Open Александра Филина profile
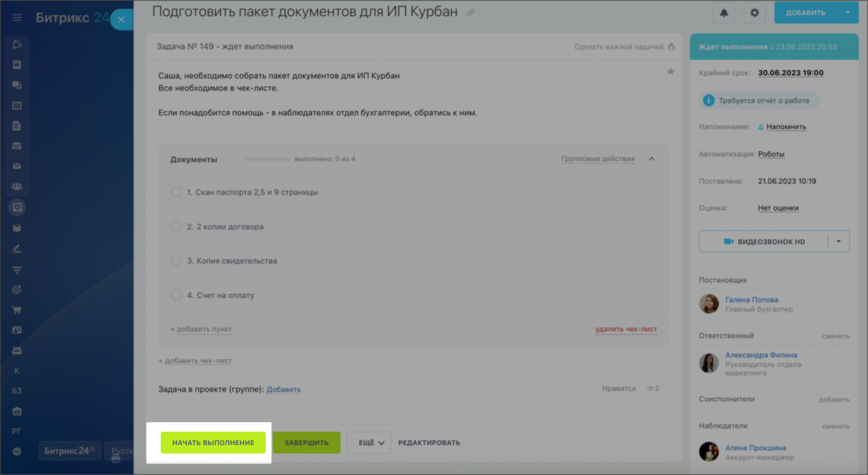The height and width of the screenshot is (475, 868). coord(762,355)
